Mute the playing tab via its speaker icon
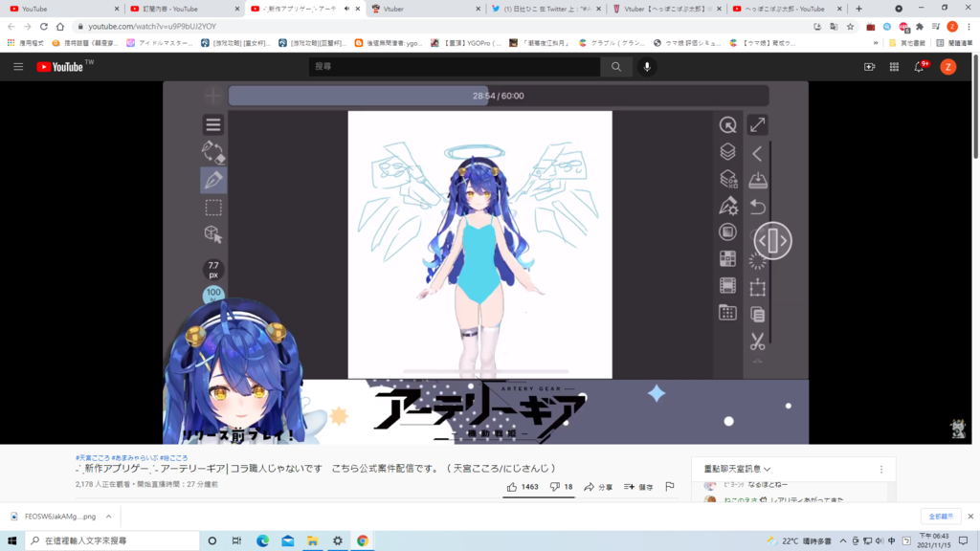The image size is (980, 551). coord(346,9)
